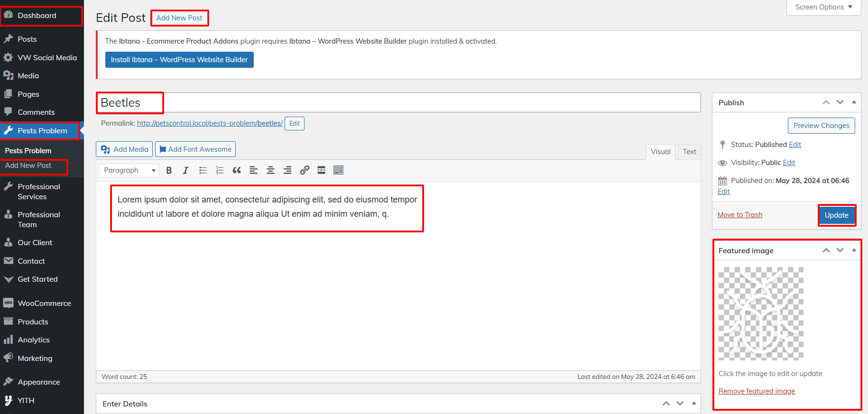The image size is (868, 414).
Task: Open WooCommerce in the sidebar menu
Action: pos(44,304)
